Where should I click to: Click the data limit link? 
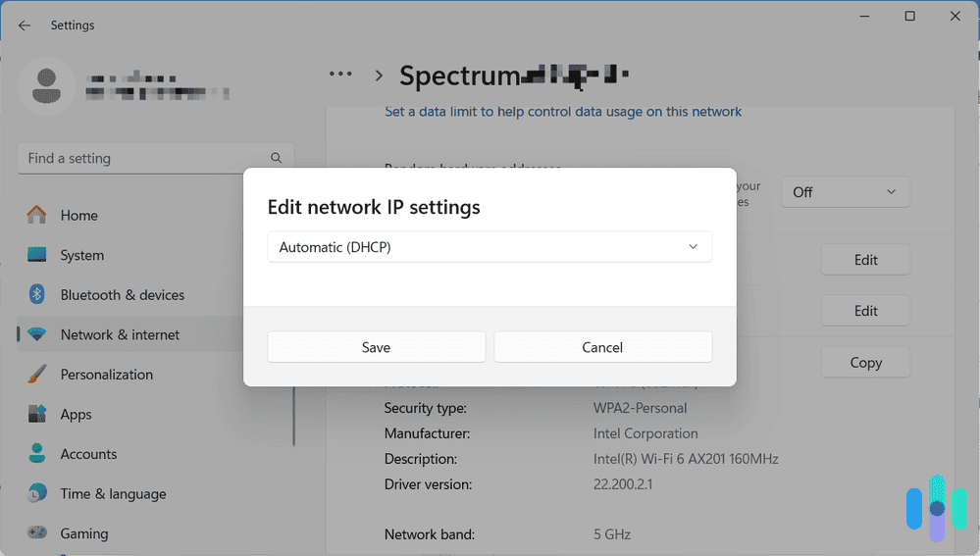(563, 112)
